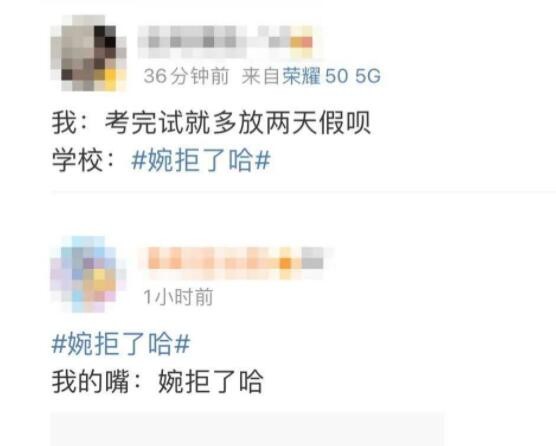Click the 我的嘴 label in second post
The width and height of the screenshot is (556, 446).
(90, 381)
